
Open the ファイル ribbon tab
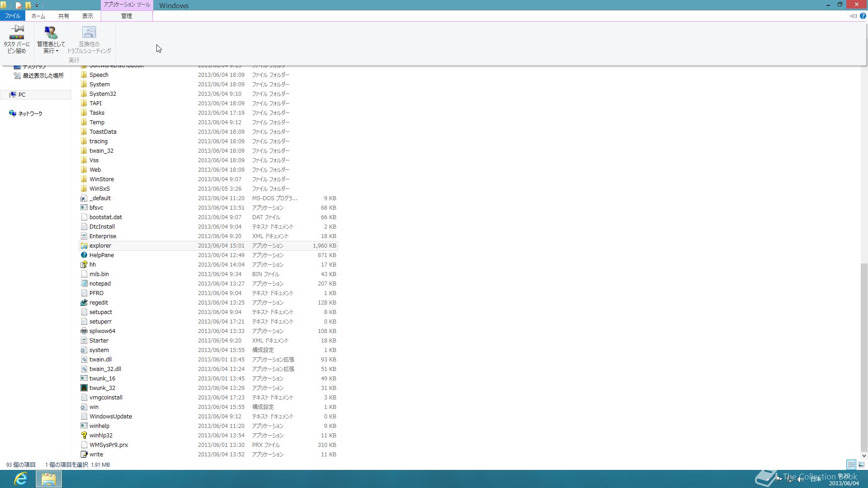click(x=13, y=16)
